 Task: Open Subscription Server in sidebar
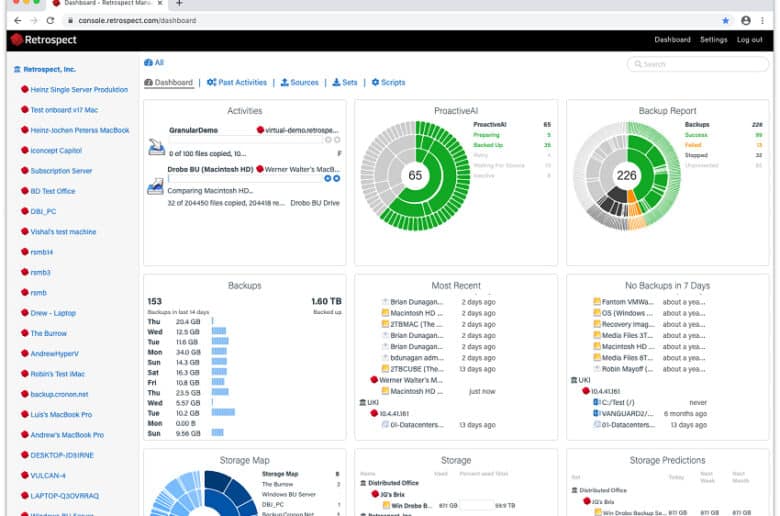coord(61,171)
